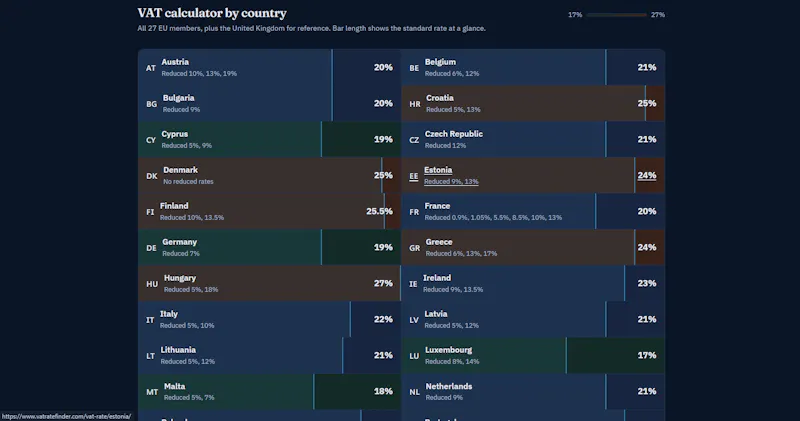Open the Hungary VAT rate row
Viewport: 800px width, 421px height.
(269, 283)
